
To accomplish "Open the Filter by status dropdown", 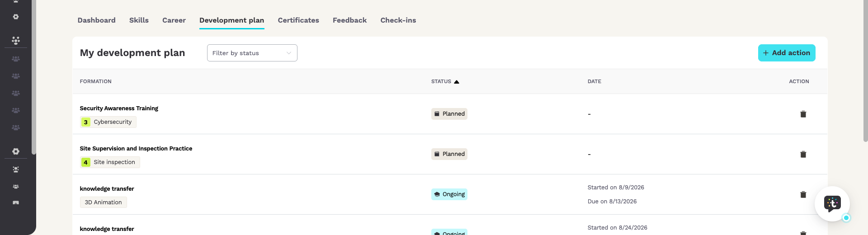I will point(252,53).
